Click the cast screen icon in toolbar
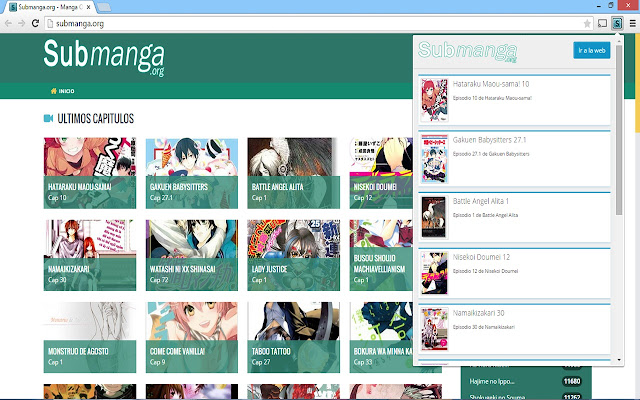The height and width of the screenshot is (400, 640). pyautogui.click(x=602, y=23)
